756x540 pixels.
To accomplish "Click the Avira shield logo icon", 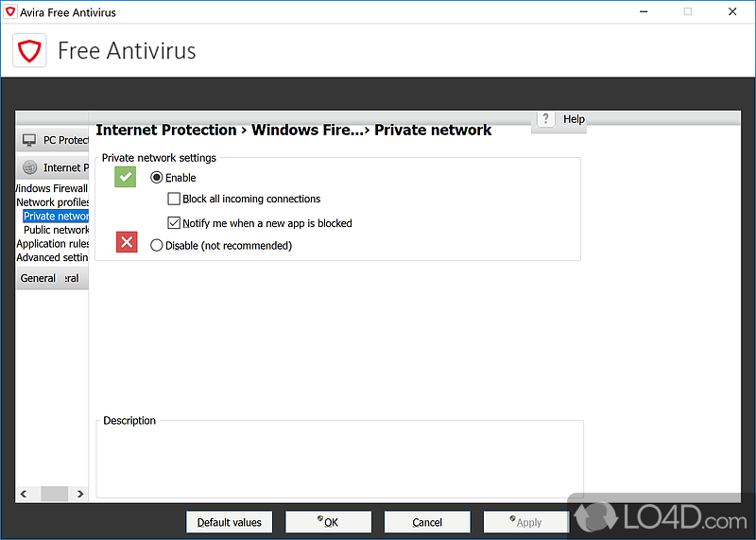I will point(29,51).
